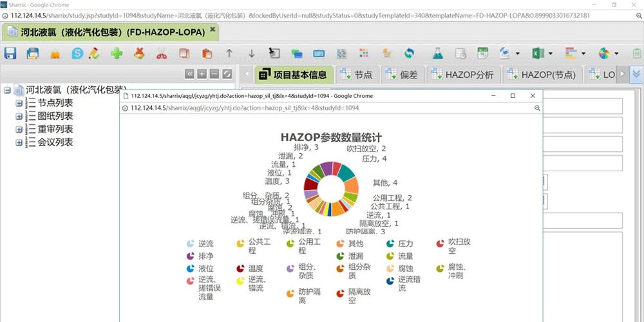
Task: Click the 隔离放空 legend color marker
Action: (x=340, y=294)
